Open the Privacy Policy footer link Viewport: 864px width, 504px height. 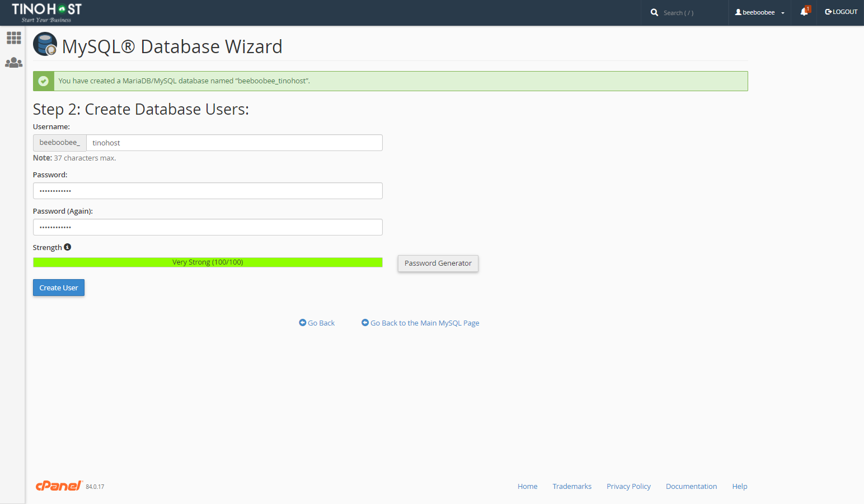[628, 486]
